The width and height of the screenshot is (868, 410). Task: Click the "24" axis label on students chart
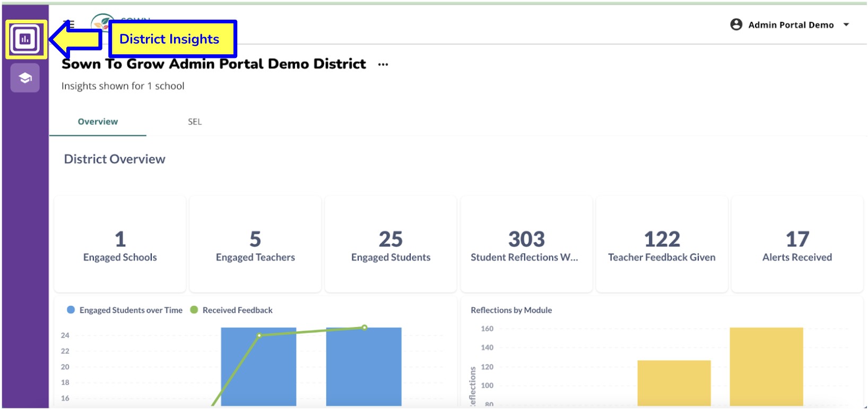click(x=65, y=335)
